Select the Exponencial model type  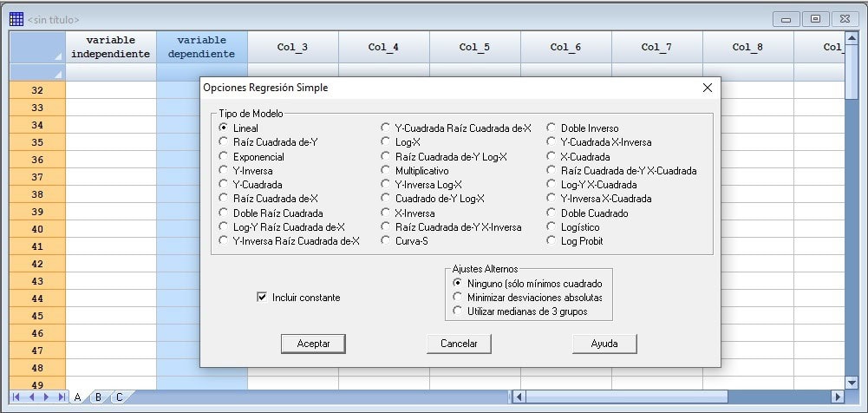point(224,157)
